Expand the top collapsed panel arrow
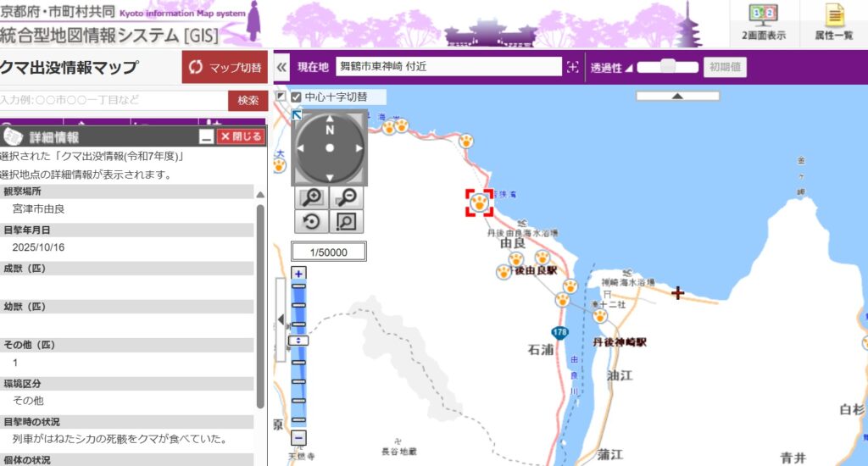 [x=677, y=97]
